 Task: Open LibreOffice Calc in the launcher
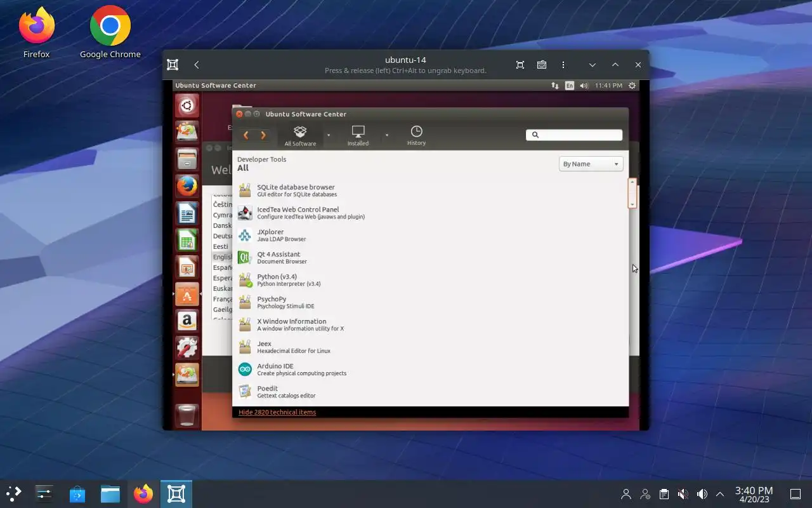click(x=187, y=240)
